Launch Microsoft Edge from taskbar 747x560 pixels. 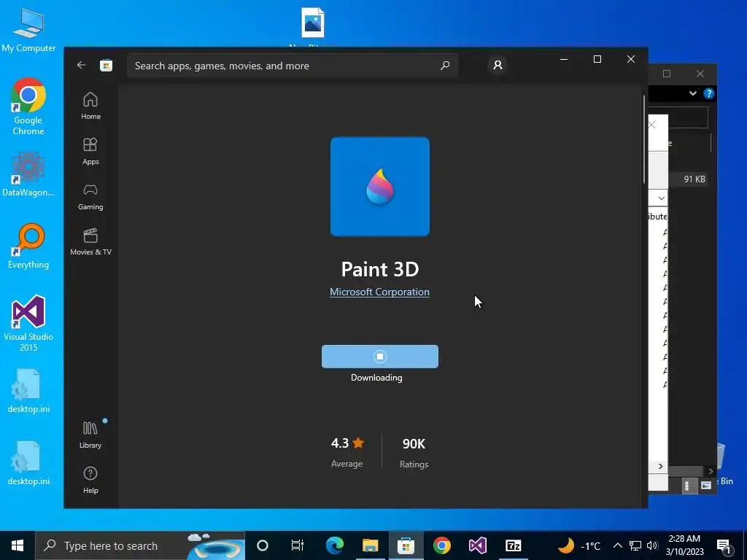click(334, 545)
